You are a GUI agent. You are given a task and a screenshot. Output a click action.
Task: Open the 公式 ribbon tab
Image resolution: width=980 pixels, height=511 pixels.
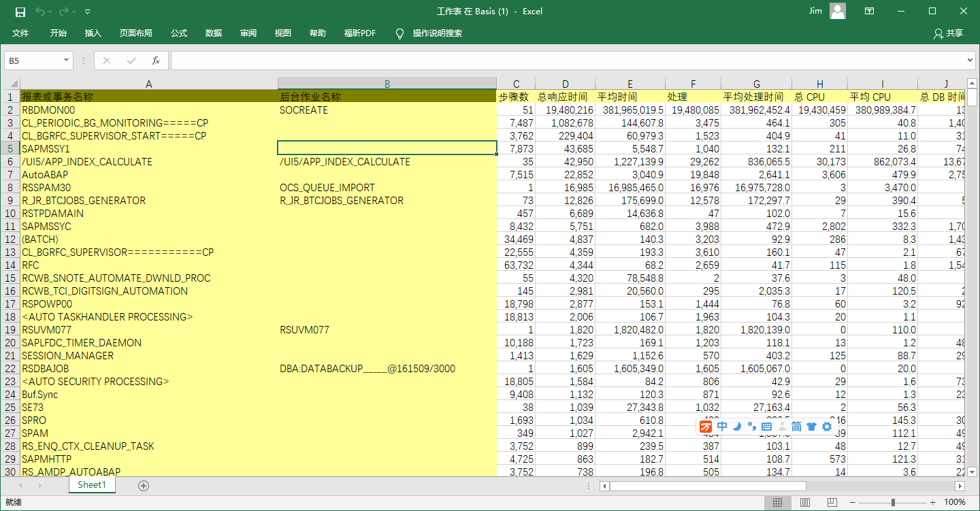click(179, 33)
